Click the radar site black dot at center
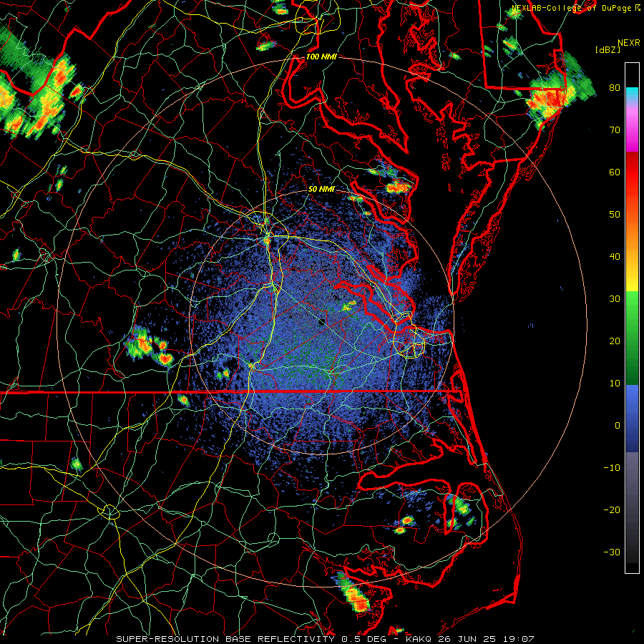The width and height of the screenshot is (644, 644). (322, 321)
